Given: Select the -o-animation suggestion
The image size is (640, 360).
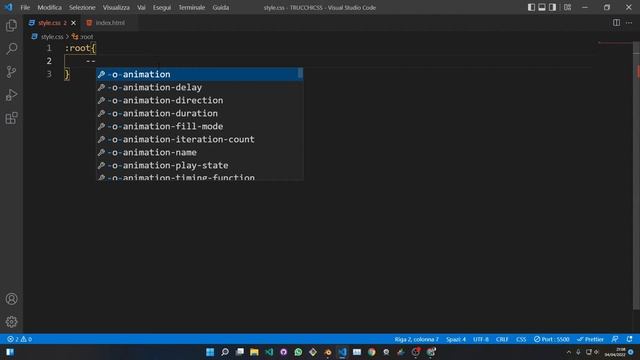Looking at the screenshot, I should (200, 74).
